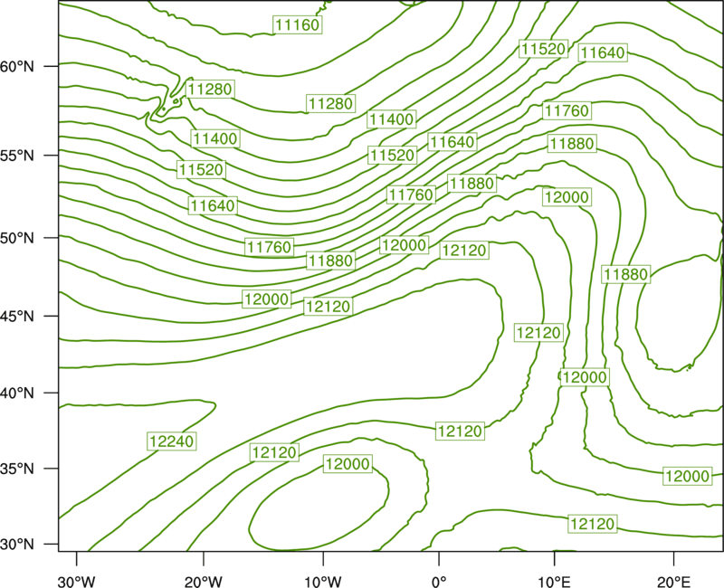Select the 50°N latitude axis label

pos(17,238)
